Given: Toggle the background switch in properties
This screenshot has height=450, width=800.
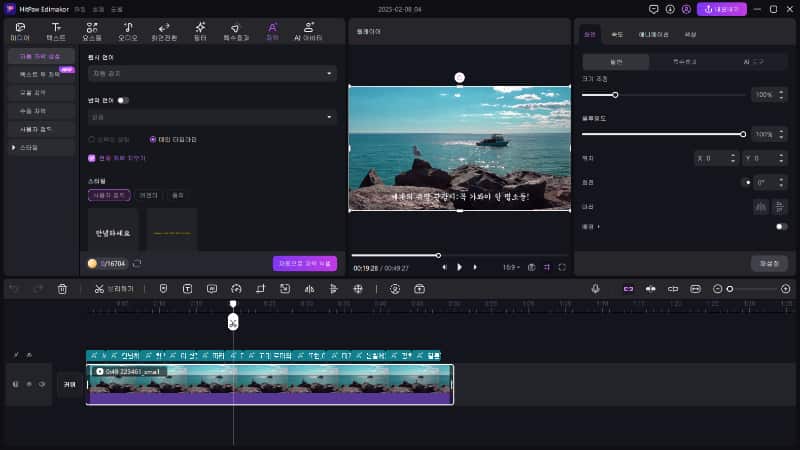Looking at the screenshot, I should [780, 227].
